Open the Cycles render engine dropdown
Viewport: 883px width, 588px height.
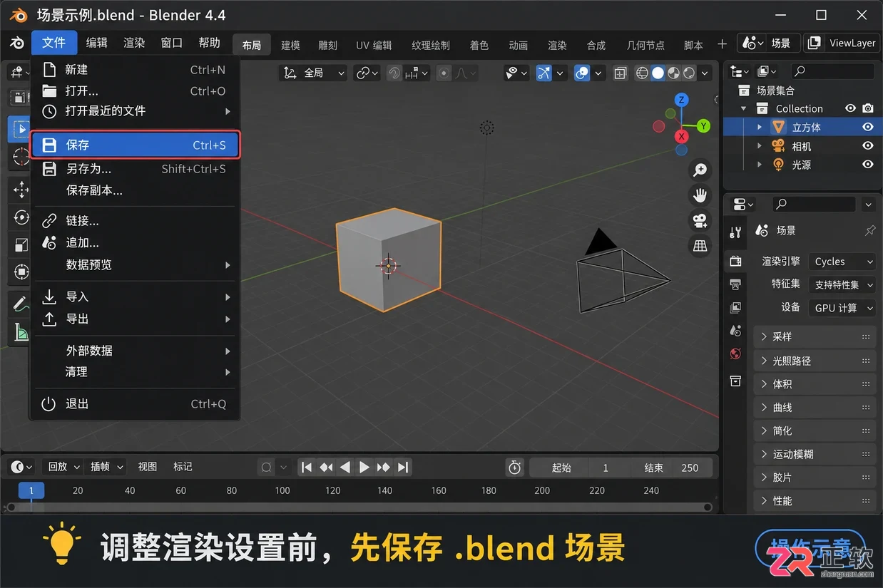click(x=842, y=262)
